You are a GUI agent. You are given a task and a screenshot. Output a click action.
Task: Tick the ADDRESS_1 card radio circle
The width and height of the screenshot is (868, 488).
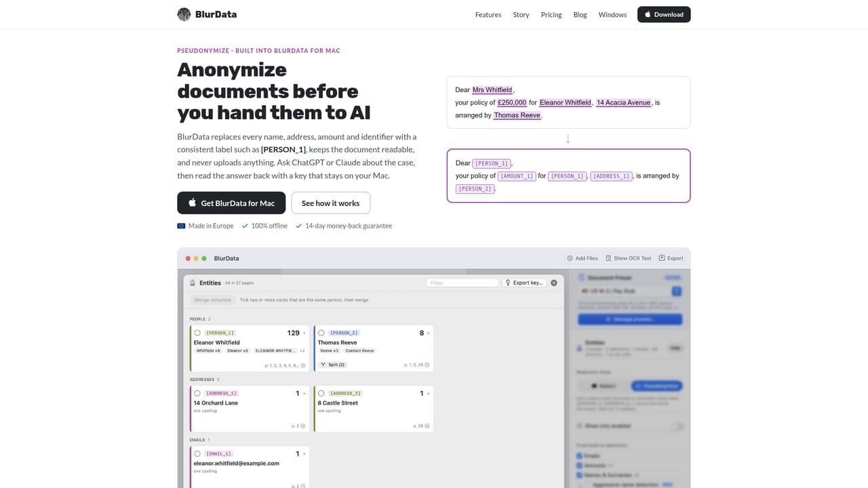(197, 393)
